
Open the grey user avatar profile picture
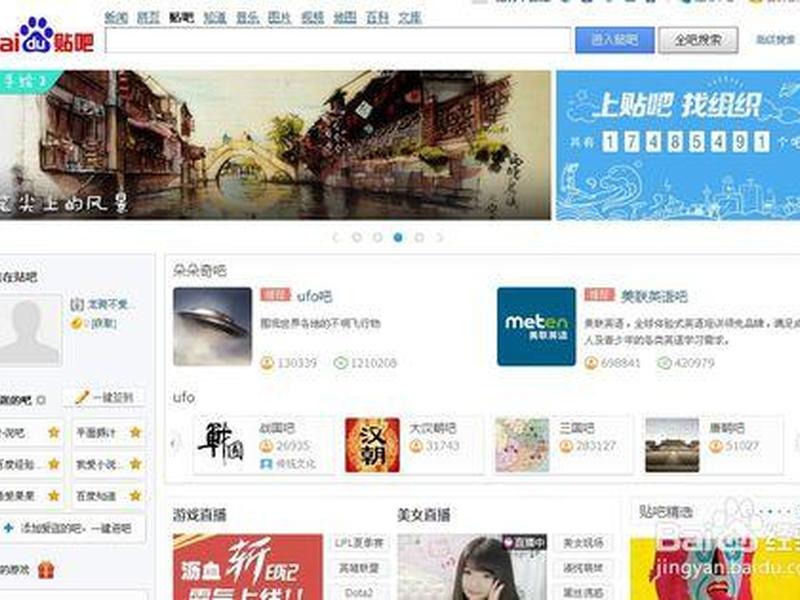30,330
